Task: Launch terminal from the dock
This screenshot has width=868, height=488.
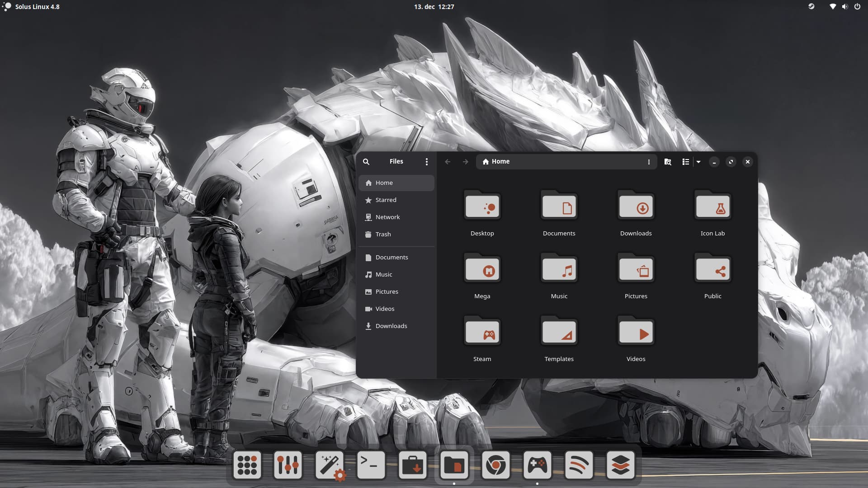Action: (371, 465)
